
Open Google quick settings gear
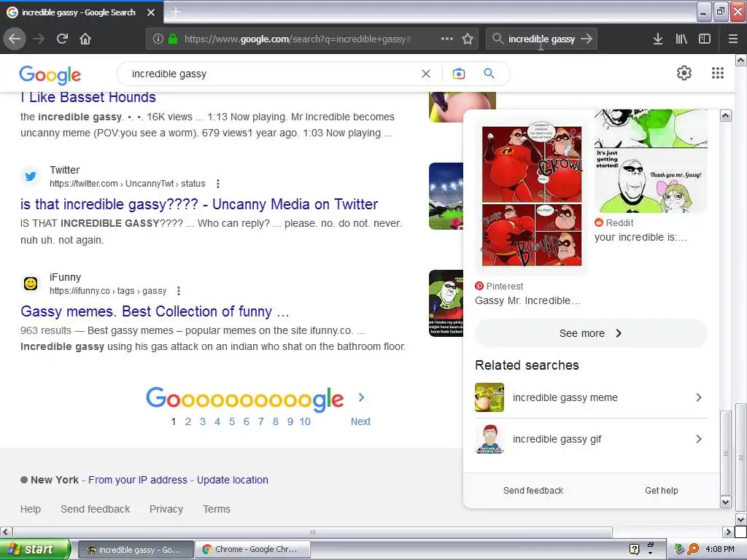point(684,73)
